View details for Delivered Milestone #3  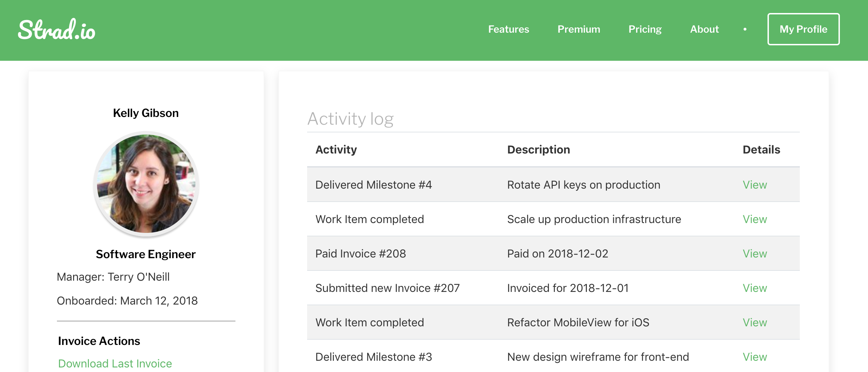coord(754,357)
